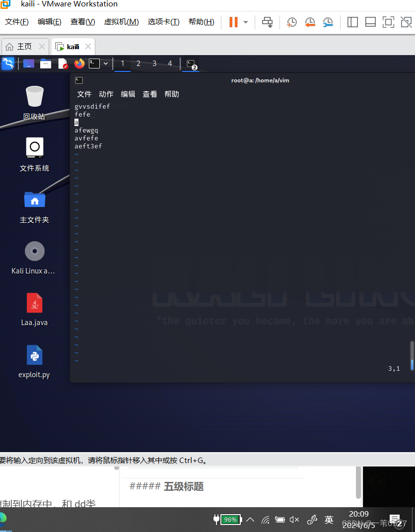Open the terminal 编辑 menu
This screenshot has width=415, height=532.
point(128,94)
